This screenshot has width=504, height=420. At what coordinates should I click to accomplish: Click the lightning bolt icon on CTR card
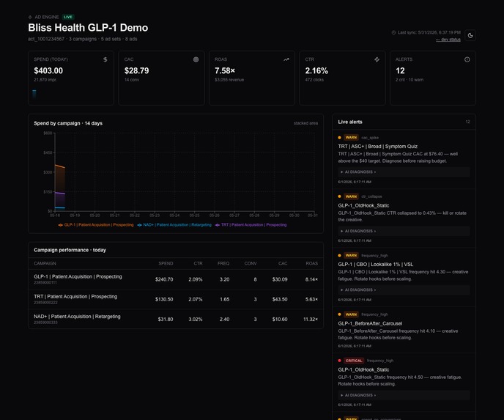[x=377, y=59]
